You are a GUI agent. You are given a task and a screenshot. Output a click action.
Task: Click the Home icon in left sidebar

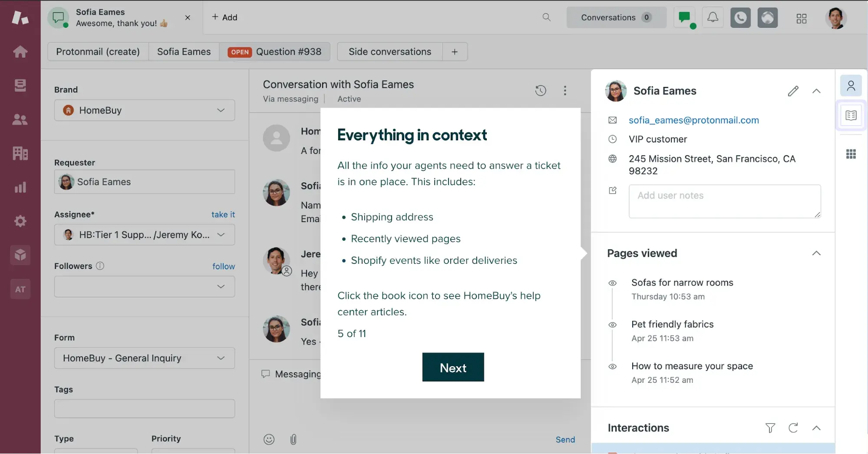coord(20,52)
